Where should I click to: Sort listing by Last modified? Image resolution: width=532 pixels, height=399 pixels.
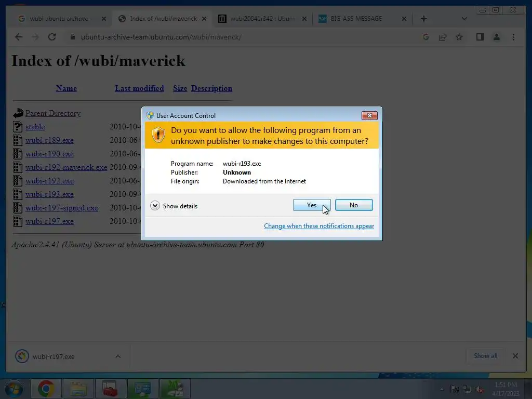139,88
